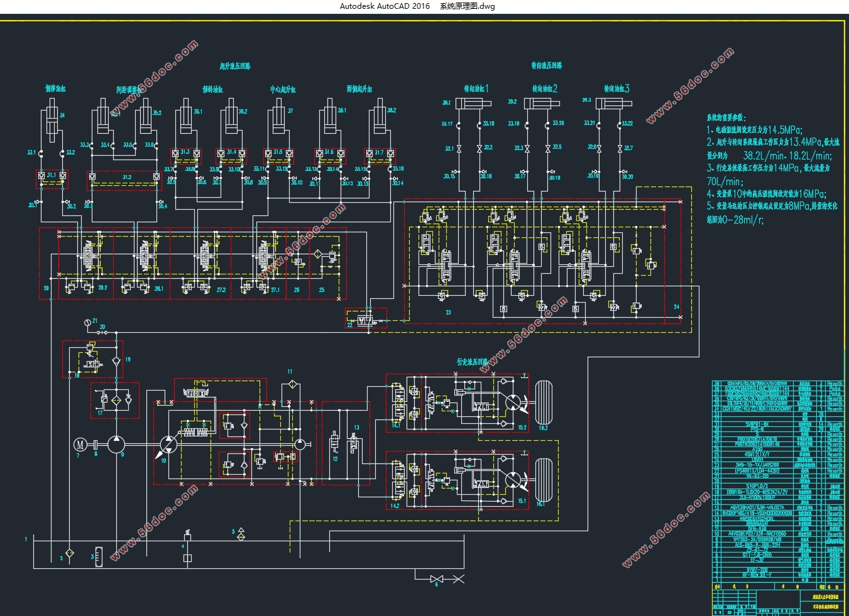Click the number 17 filter block label
The height and width of the screenshot is (616, 849).
pyautogui.click(x=99, y=413)
